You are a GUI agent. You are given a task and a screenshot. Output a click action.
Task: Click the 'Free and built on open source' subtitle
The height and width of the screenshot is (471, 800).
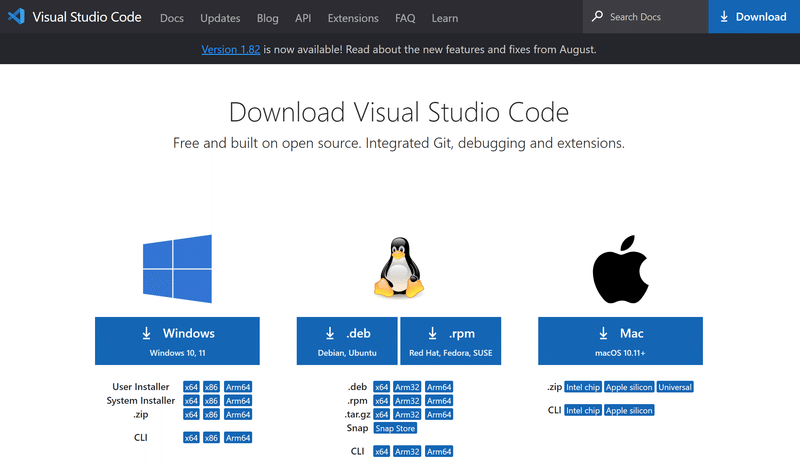pyautogui.click(x=399, y=143)
